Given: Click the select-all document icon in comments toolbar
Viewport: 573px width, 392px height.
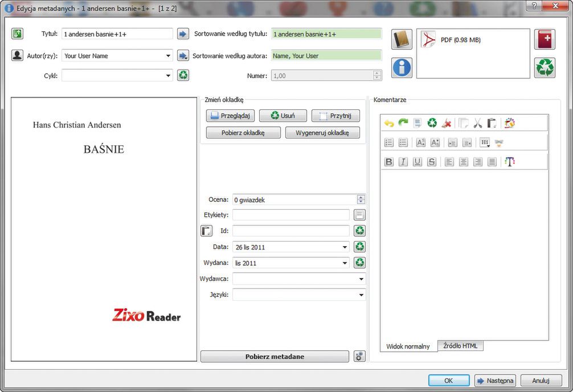Looking at the screenshot, I should (x=418, y=123).
